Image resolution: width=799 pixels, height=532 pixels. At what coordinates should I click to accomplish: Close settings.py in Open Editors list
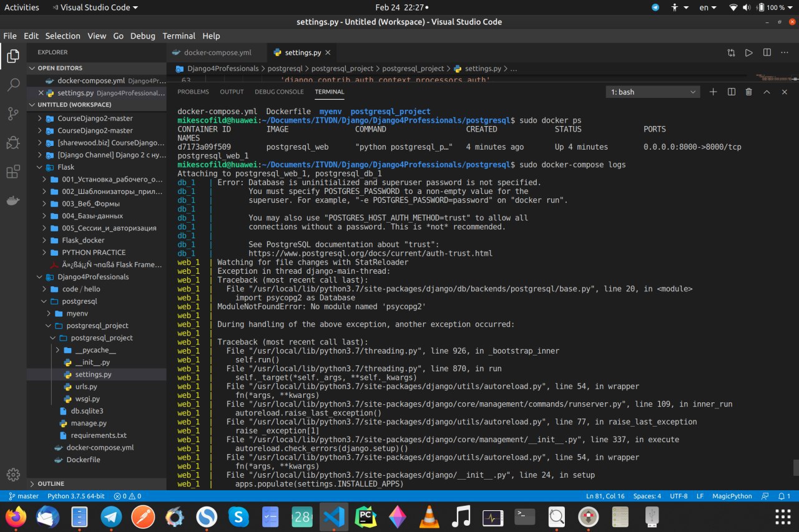pos(41,93)
